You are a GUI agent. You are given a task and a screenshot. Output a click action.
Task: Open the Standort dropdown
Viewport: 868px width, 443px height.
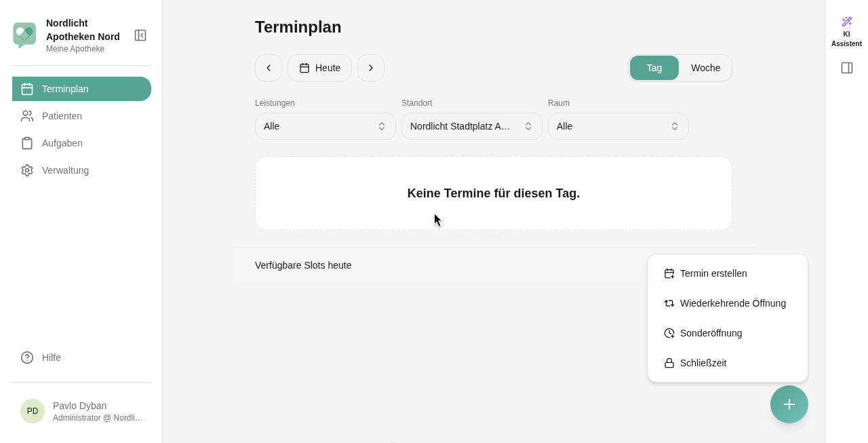(472, 126)
